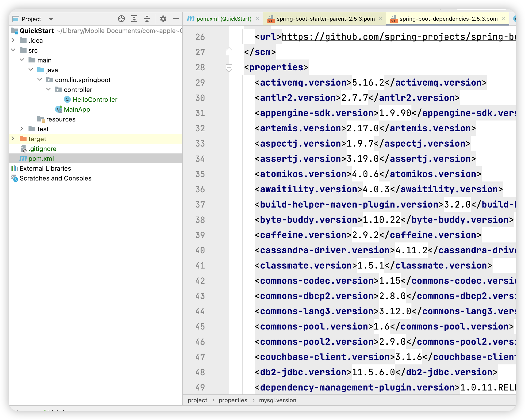Click the classmate.version opening tag

coord(306,266)
